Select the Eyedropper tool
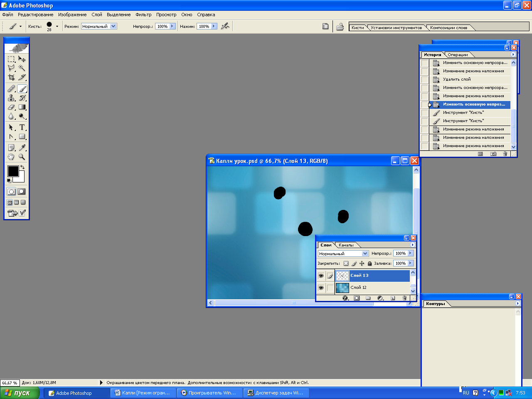The image size is (532, 399). [22, 148]
